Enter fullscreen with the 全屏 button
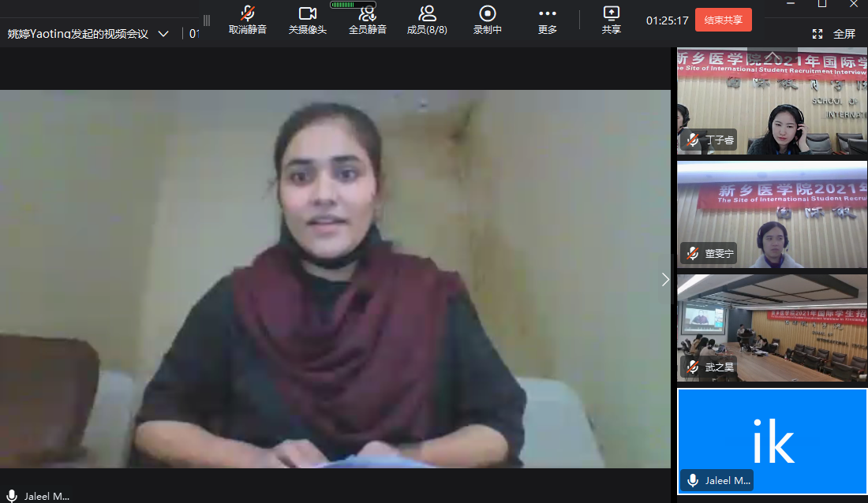Screen dimensions: 868x503 point(834,34)
